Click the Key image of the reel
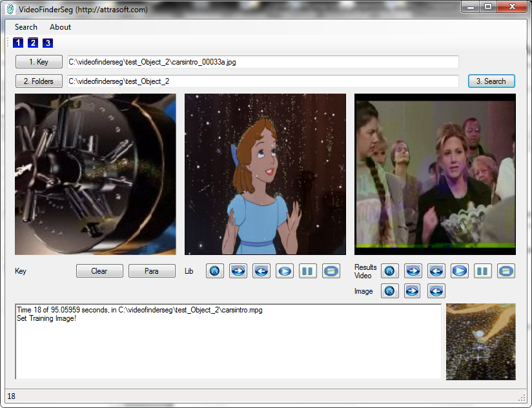Screen dimensions: 532x408 [96, 174]
